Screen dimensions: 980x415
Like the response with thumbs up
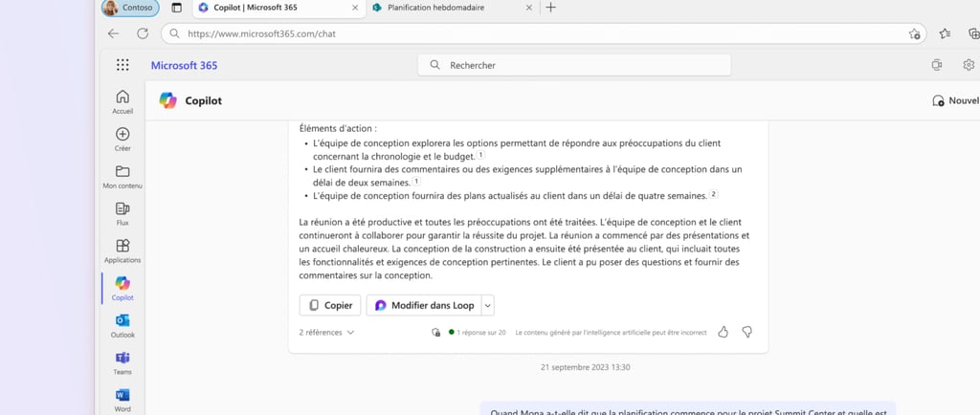(724, 332)
